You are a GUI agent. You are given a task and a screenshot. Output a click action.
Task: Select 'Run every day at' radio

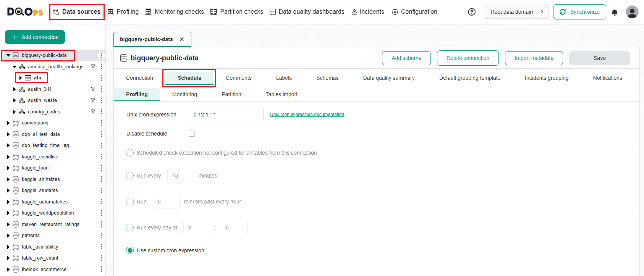click(130, 228)
